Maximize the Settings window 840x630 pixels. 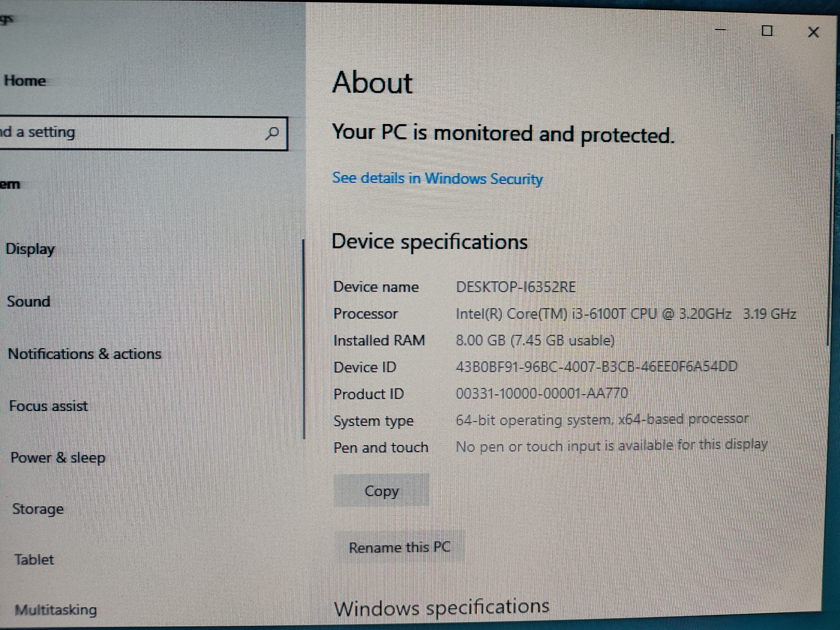[767, 31]
